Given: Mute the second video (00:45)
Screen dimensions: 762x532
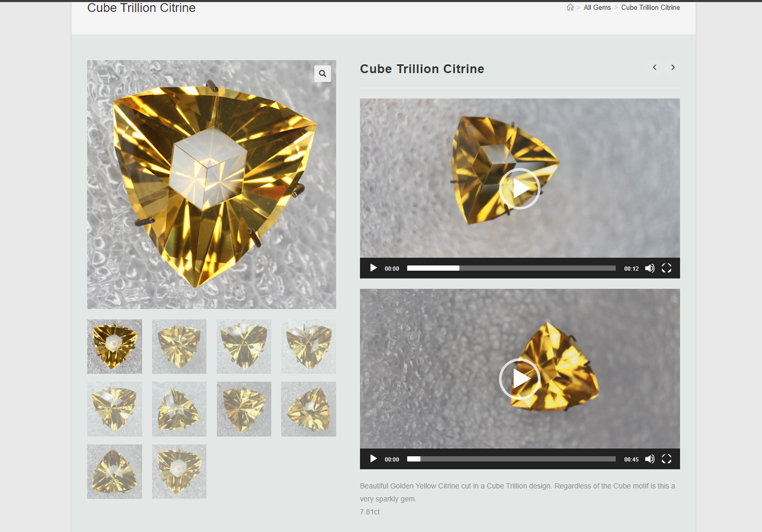Looking at the screenshot, I should tap(649, 459).
